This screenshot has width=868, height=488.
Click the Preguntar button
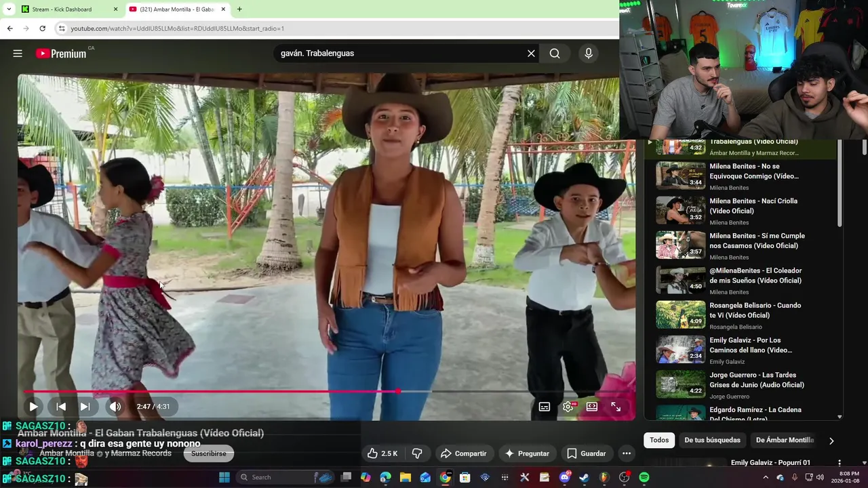[527, 453]
